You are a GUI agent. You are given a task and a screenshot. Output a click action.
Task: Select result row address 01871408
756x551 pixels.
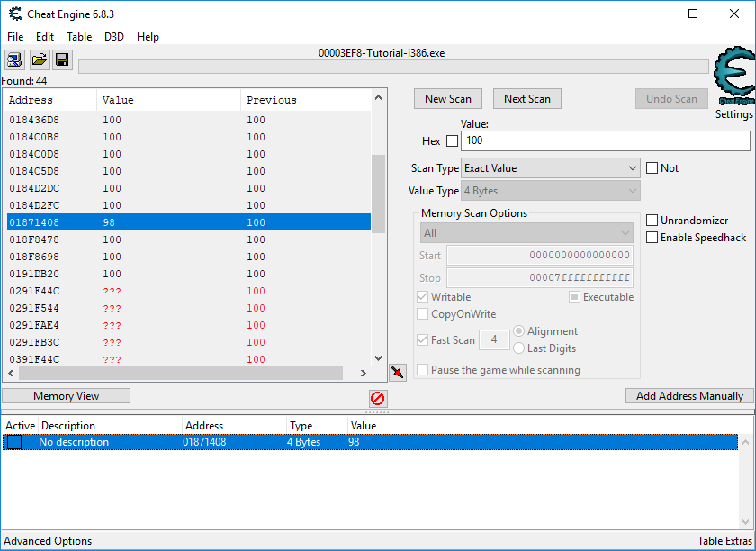pyautogui.click(x=189, y=222)
